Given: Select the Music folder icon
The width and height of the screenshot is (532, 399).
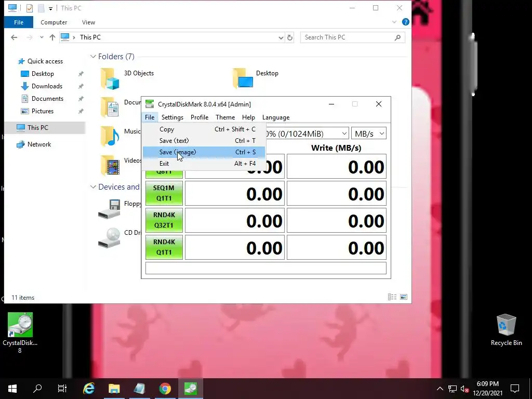Looking at the screenshot, I should pyautogui.click(x=110, y=136).
